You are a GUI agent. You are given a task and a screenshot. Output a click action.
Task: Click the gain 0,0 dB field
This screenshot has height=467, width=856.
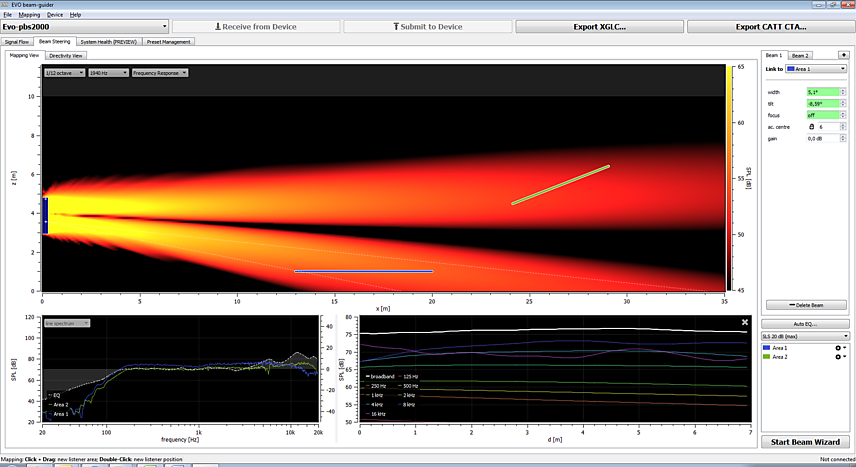[x=823, y=139]
